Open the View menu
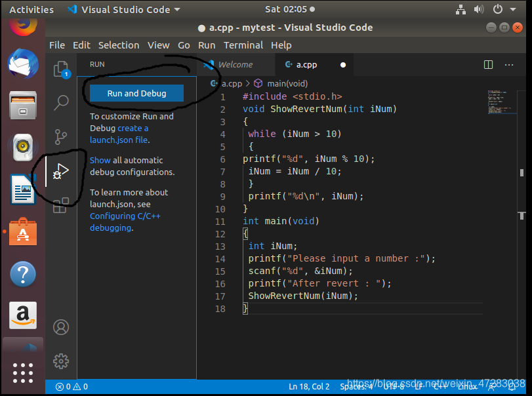 [x=159, y=45]
